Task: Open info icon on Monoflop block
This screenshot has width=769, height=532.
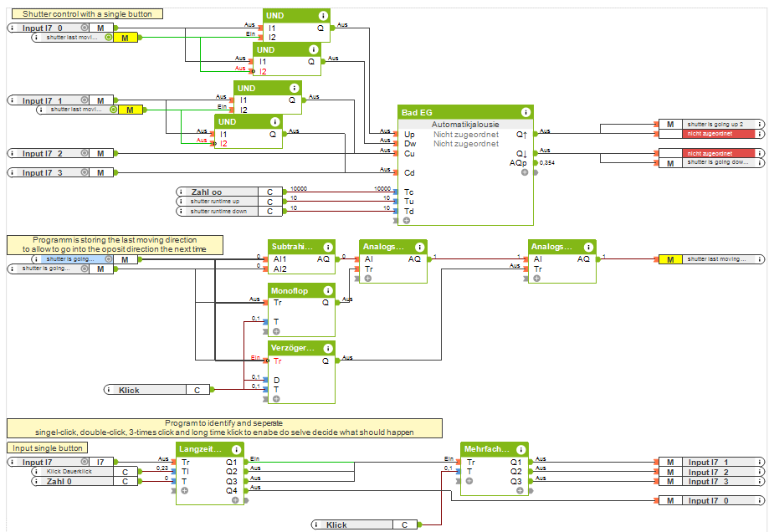Action: 327,290
